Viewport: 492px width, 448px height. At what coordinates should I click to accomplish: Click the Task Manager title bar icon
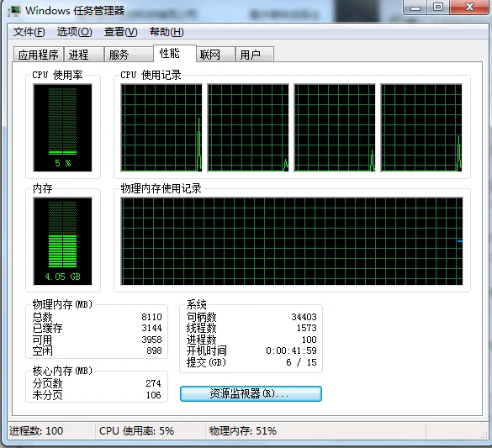pyautogui.click(x=14, y=11)
